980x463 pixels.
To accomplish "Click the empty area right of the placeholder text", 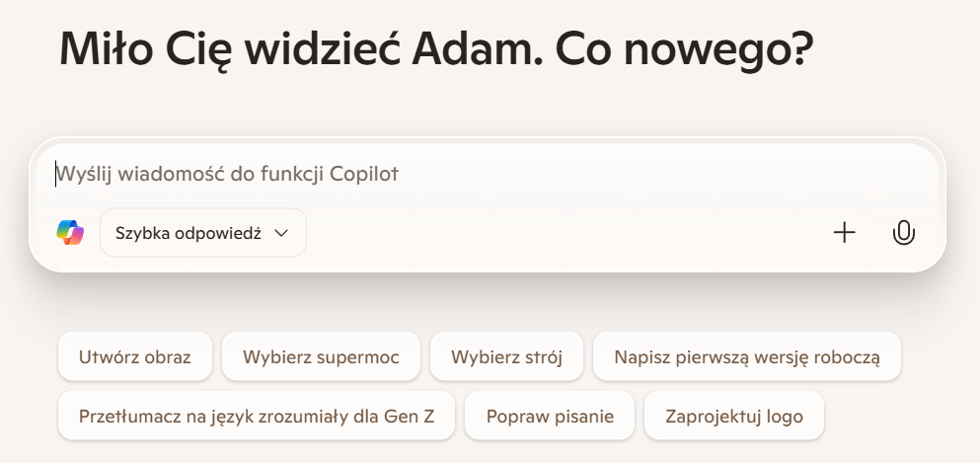I will tap(662, 174).
